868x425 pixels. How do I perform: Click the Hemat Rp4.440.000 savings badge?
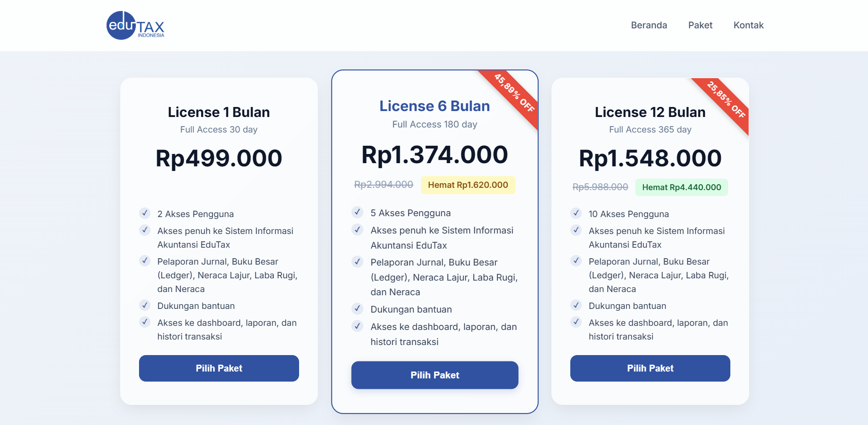[x=681, y=187]
